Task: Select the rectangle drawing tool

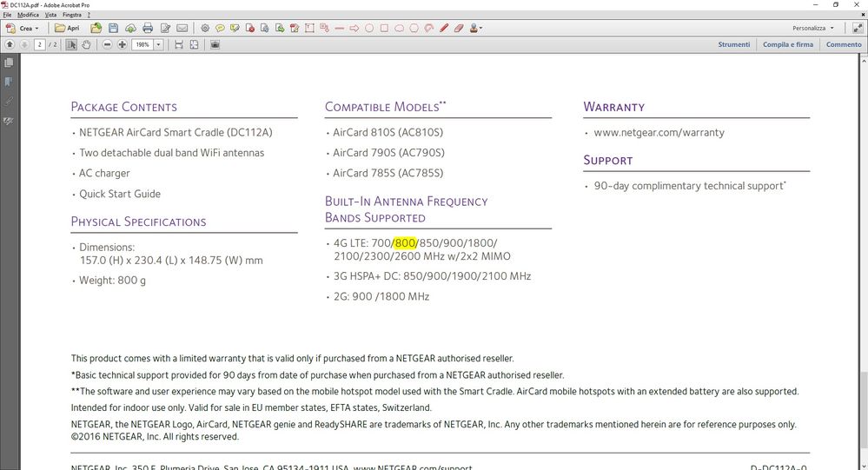Action: click(x=384, y=28)
